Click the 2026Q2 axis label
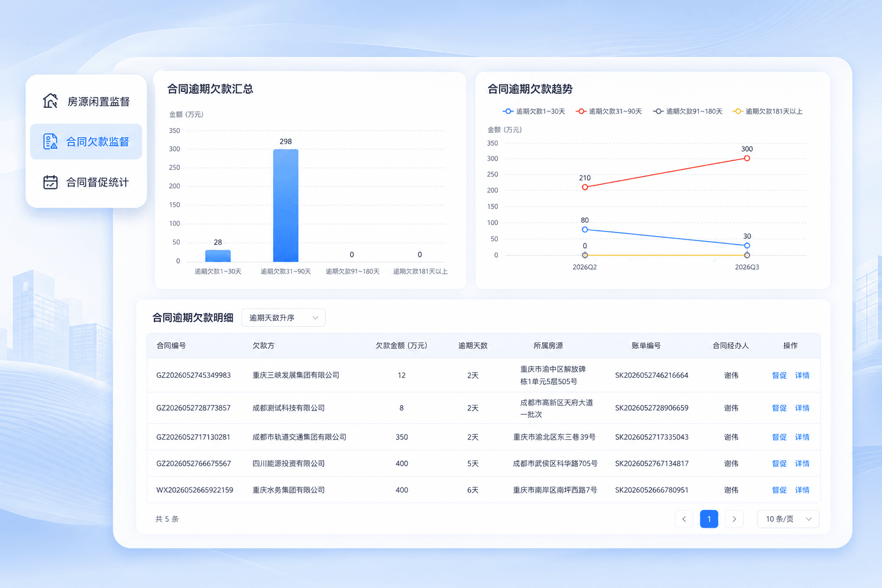Viewport: 882px width, 588px height. click(585, 268)
